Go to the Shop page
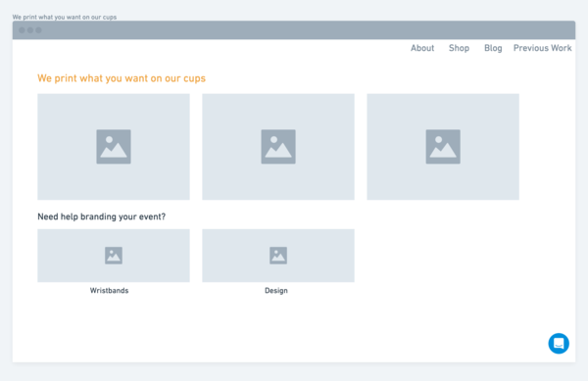Screen dimensions: 588x381 tap(459, 48)
